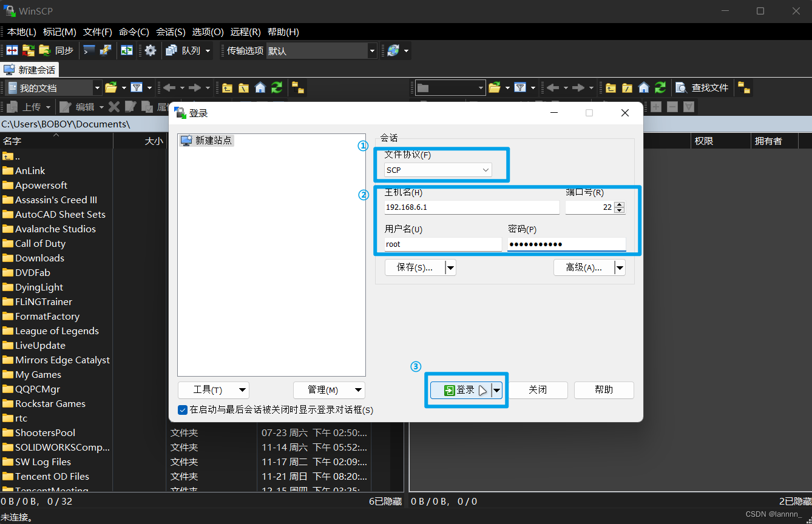The width and height of the screenshot is (812, 524).
Task: Click the 关闭 button in login dialog
Action: point(538,390)
